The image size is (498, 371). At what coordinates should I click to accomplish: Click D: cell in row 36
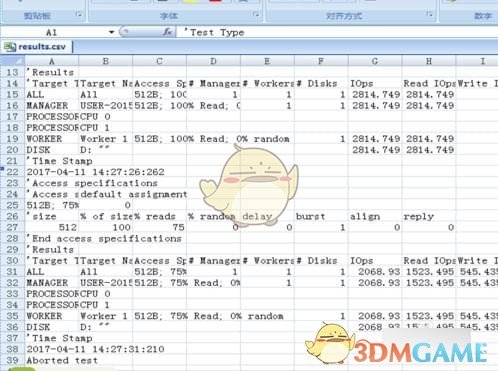coord(106,327)
